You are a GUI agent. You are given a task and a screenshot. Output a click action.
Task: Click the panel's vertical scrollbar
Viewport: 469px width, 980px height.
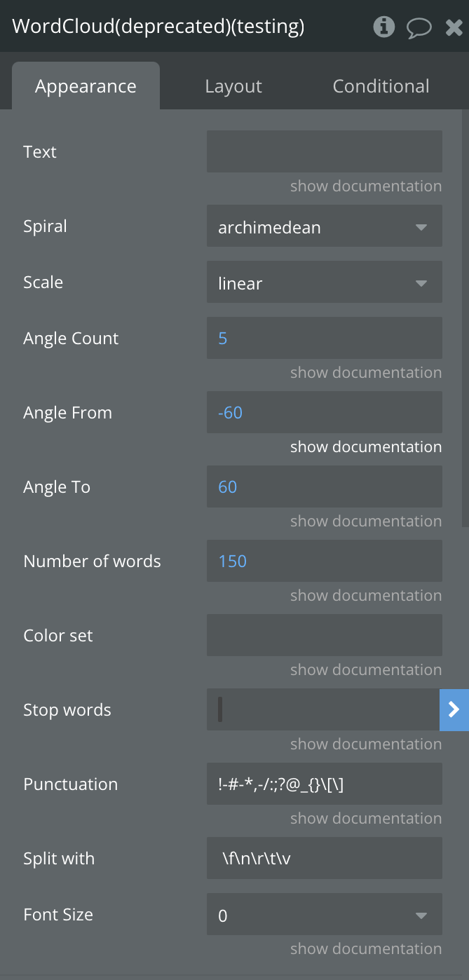(465, 317)
